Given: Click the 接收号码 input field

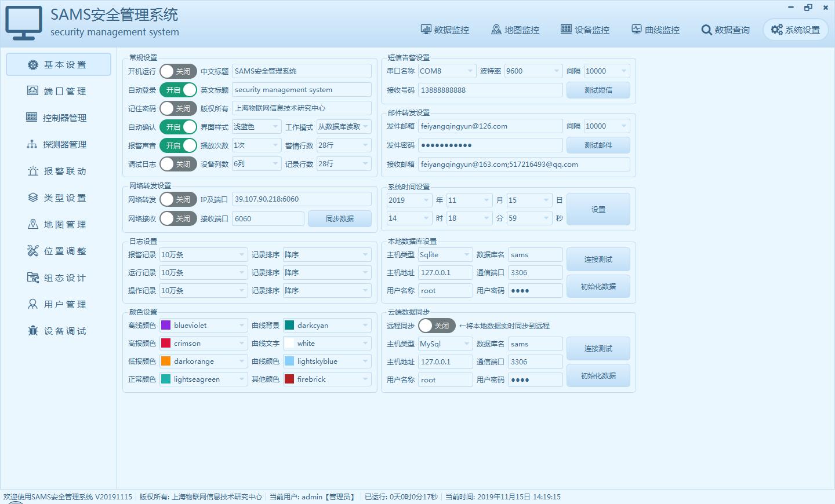Looking at the screenshot, I should (x=490, y=90).
